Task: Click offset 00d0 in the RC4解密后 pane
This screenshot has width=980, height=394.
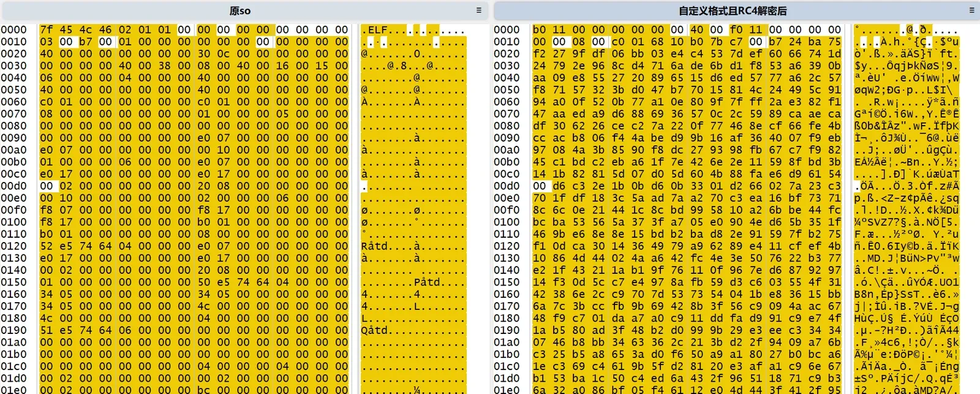Action: 507,186
